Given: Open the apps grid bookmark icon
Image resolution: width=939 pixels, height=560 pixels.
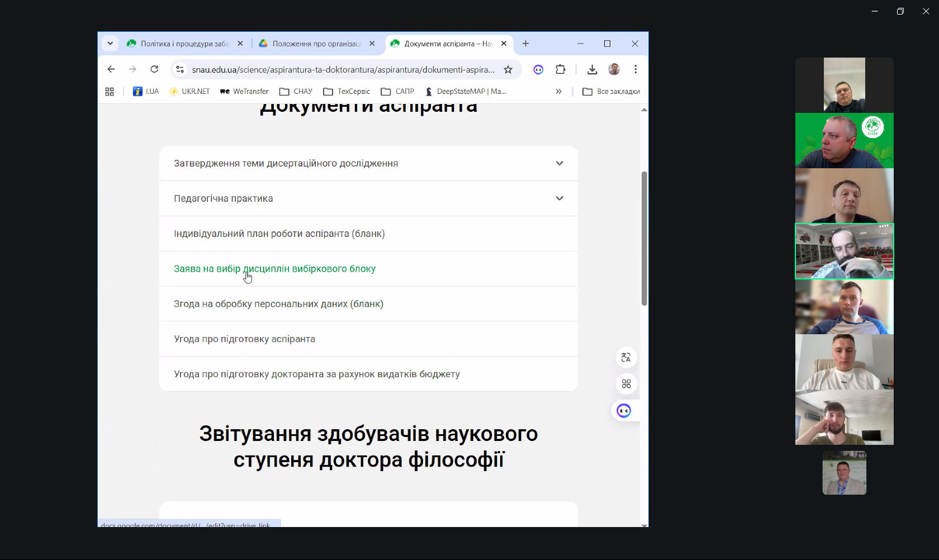Looking at the screenshot, I should click(110, 92).
